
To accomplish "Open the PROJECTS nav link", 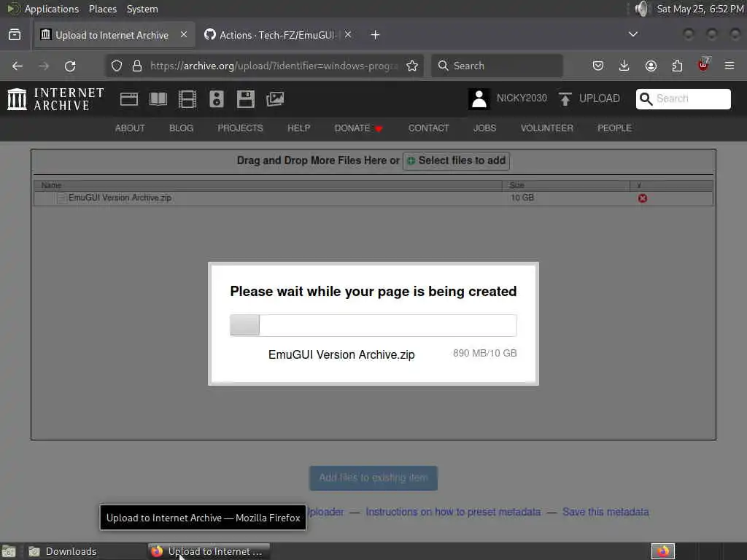I will pyautogui.click(x=240, y=128).
